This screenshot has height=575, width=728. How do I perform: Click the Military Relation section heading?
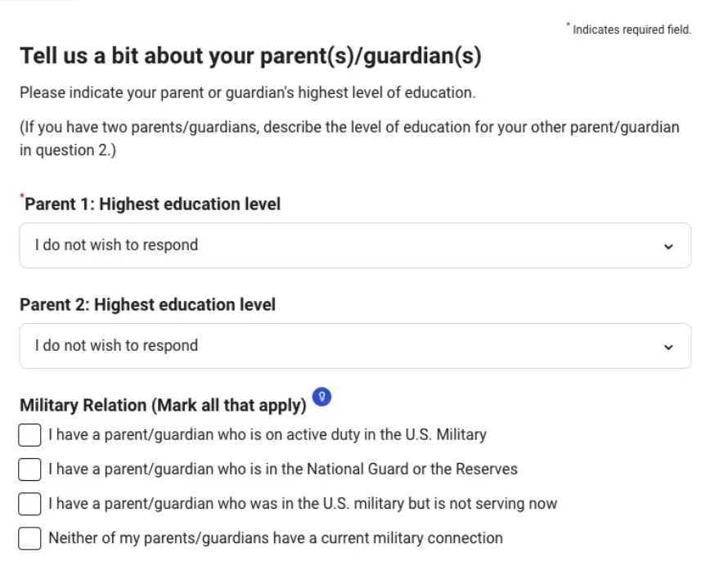[163, 405]
